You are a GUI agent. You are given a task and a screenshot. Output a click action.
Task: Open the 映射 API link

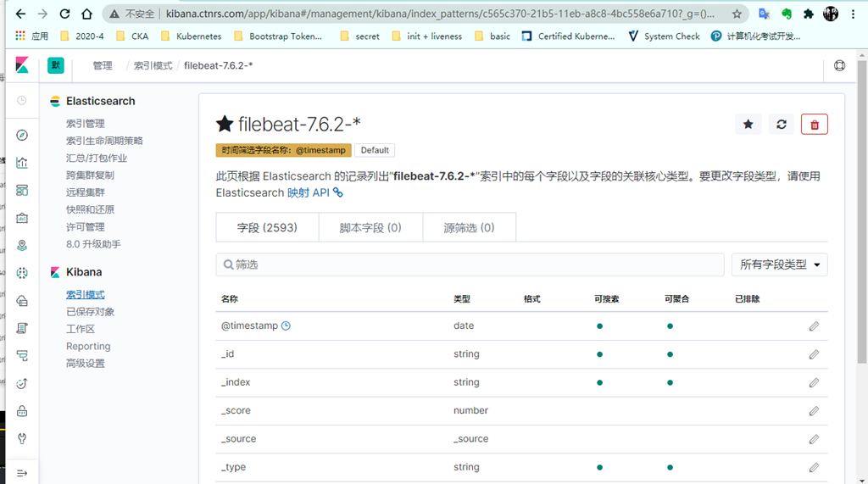[x=314, y=192]
